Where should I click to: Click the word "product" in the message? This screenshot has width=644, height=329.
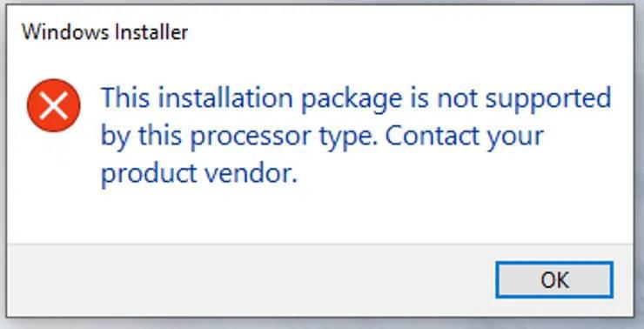pos(149,174)
